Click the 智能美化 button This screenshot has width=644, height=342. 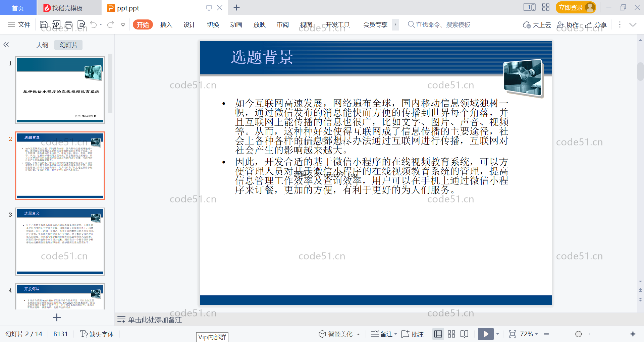(x=335, y=334)
